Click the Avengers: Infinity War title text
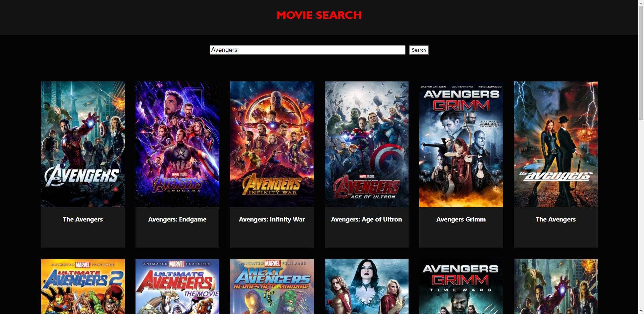Image resolution: width=644 pixels, height=314 pixels. 272,219
